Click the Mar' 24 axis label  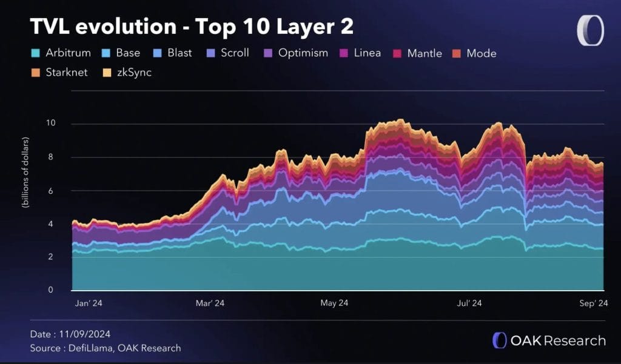point(210,303)
